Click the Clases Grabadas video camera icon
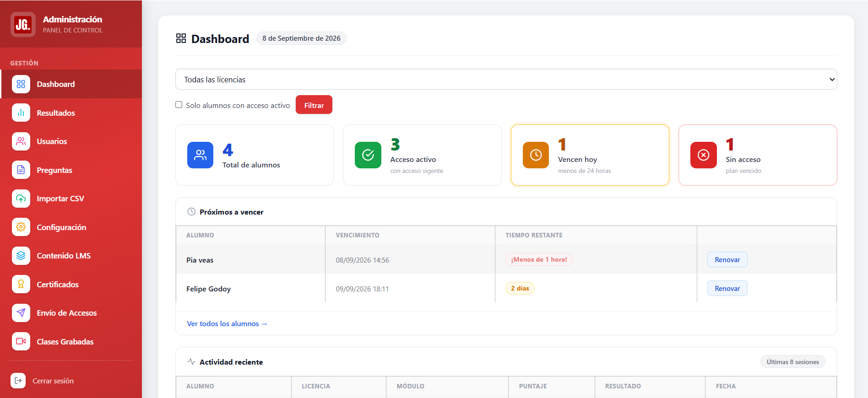 click(21, 341)
